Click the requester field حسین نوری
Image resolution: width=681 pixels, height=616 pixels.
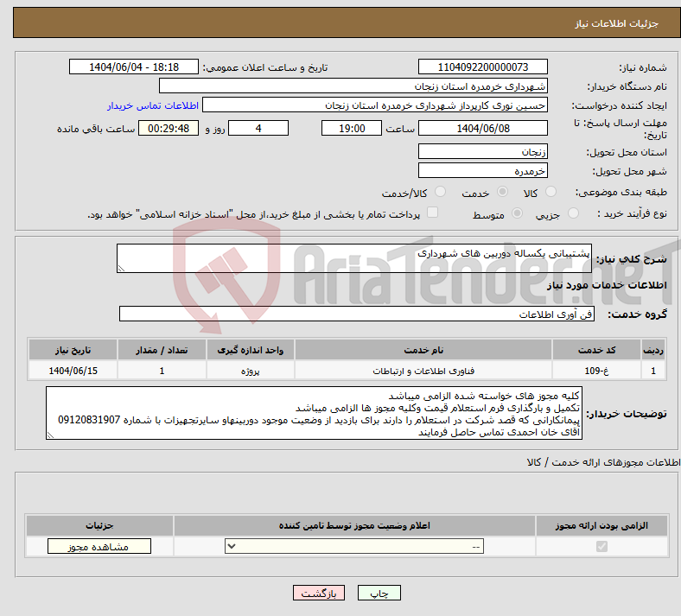(375, 105)
